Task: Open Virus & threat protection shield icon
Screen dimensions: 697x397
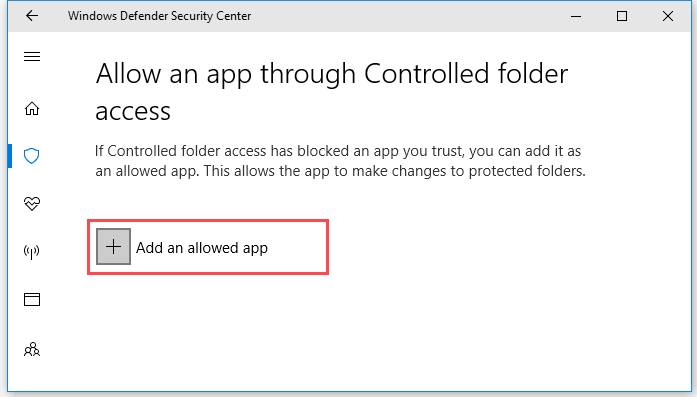Action: pos(32,156)
